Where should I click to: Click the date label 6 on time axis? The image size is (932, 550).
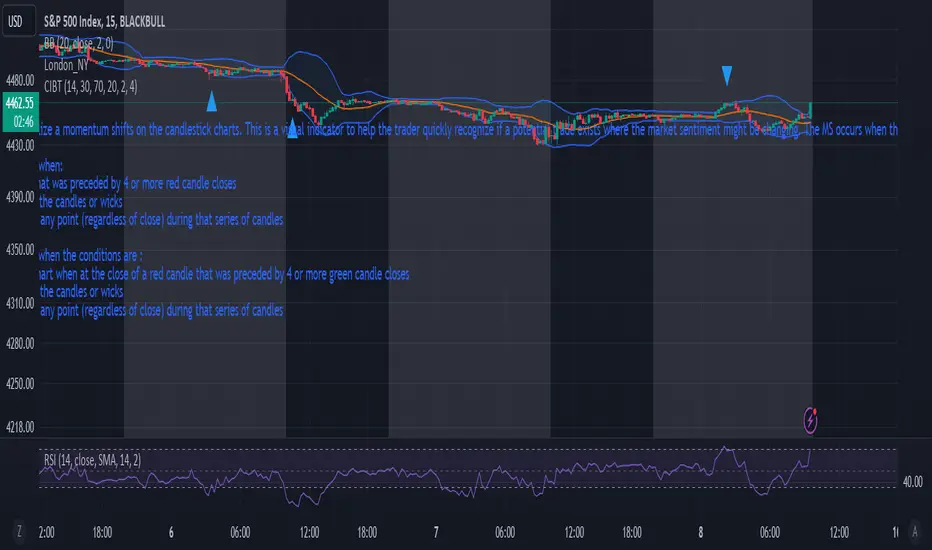coord(171,532)
